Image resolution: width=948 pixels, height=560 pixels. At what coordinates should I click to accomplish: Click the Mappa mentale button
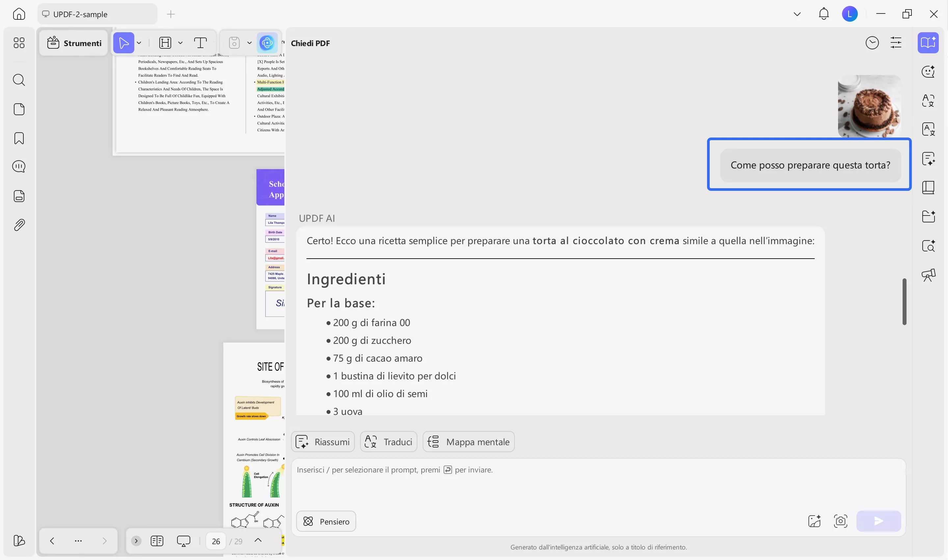[x=468, y=442]
